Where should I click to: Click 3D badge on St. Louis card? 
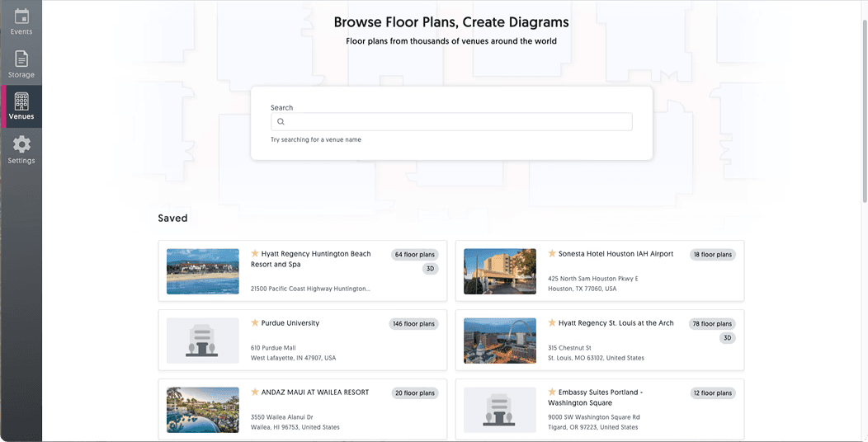tap(728, 338)
